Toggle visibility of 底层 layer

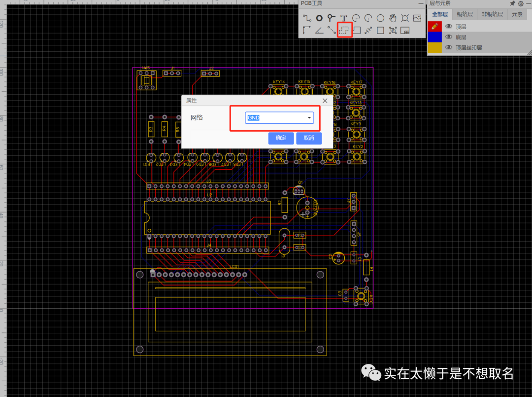(x=449, y=36)
